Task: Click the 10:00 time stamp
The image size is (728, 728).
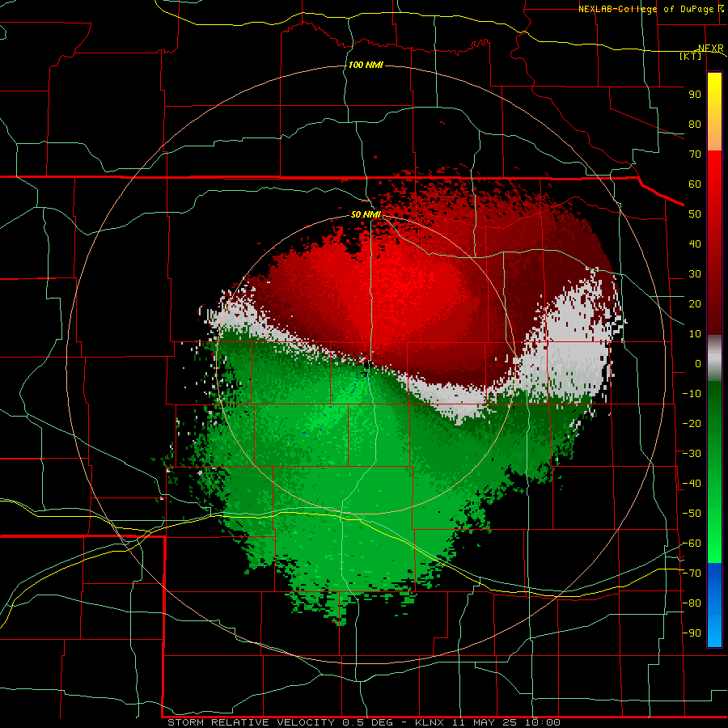Action: pos(542,722)
